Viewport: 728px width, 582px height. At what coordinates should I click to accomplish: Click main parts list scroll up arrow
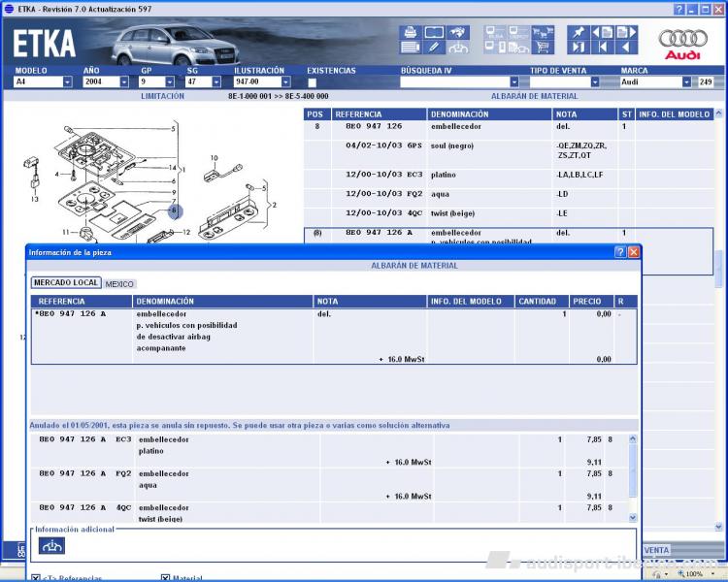click(x=718, y=113)
